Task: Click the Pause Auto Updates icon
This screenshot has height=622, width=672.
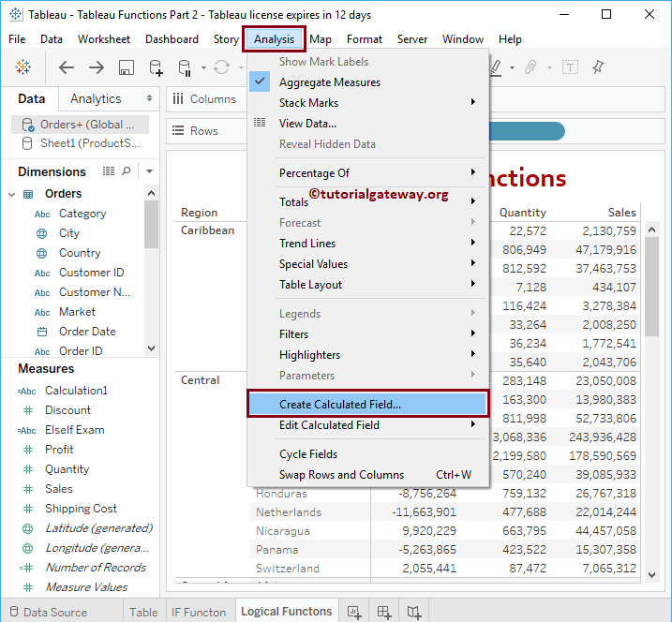Action: [x=185, y=67]
